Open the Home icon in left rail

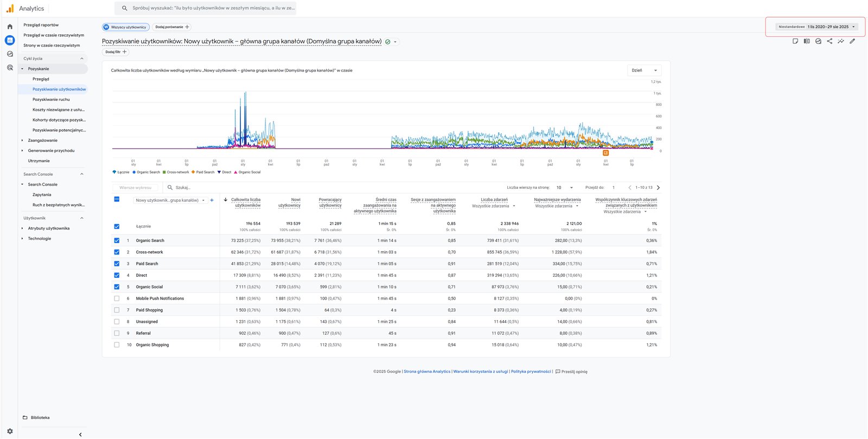[x=10, y=27]
